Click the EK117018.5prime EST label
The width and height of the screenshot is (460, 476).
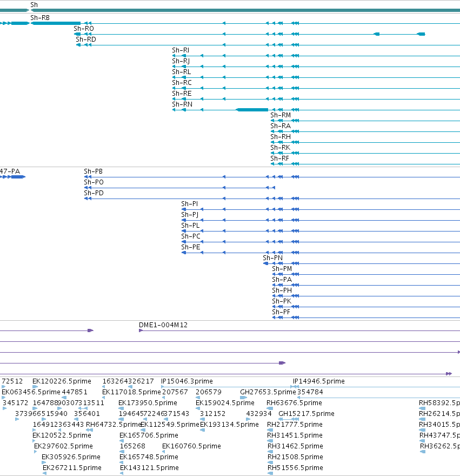coord(131,392)
